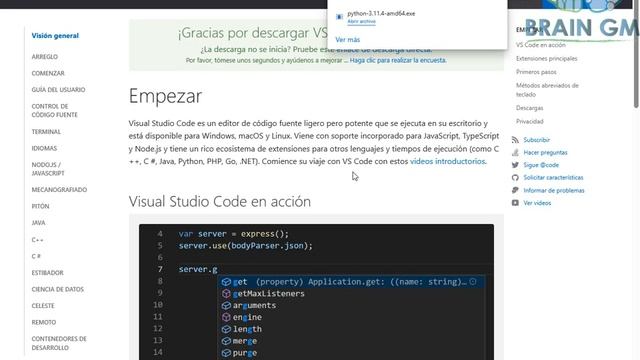Image resolution: width=640 pixels, height=360 pixels.
Task: Open the encuesta link in the banner
Action: coord(398,60)
